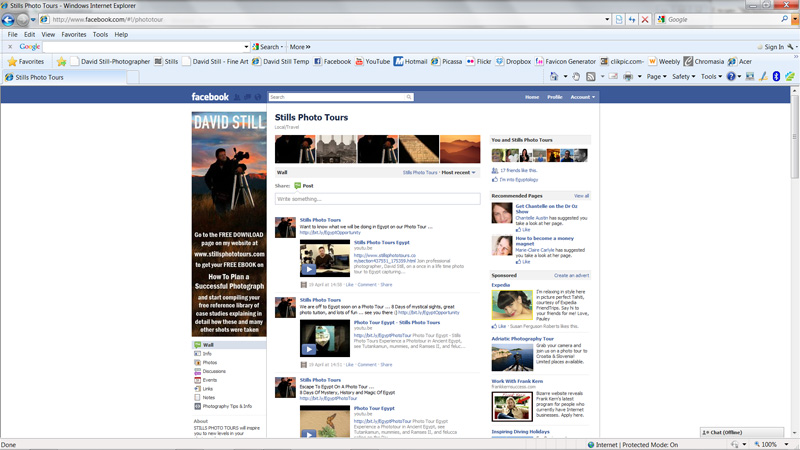
Task: Open Facebook Profile link
Action: point(555,97)
